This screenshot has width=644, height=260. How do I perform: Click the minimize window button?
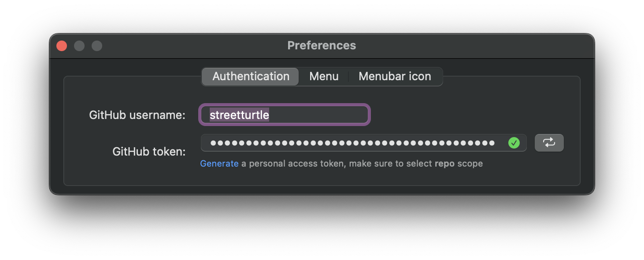79,45
